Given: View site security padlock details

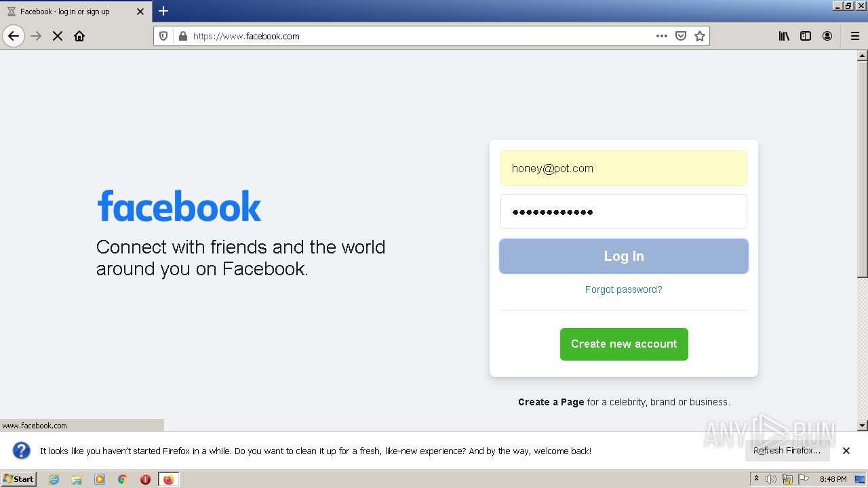Looking at the screenshot, I should click(182, 36).
